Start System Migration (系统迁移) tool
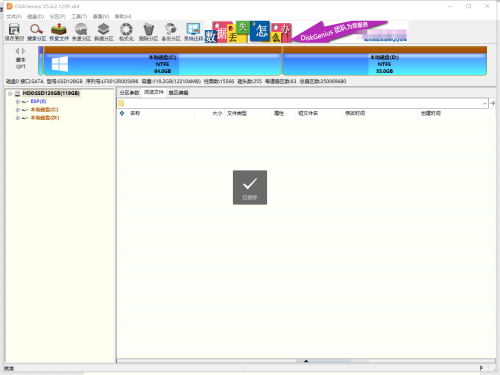 193,32
